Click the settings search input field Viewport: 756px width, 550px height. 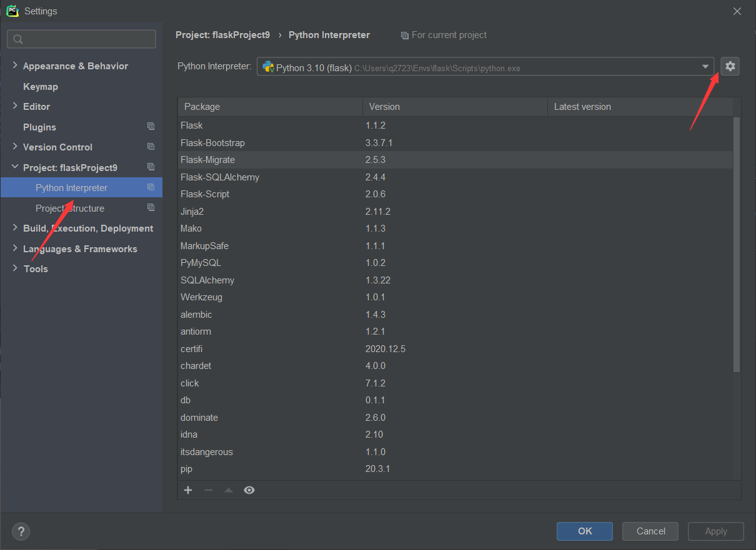pos(81,39)
